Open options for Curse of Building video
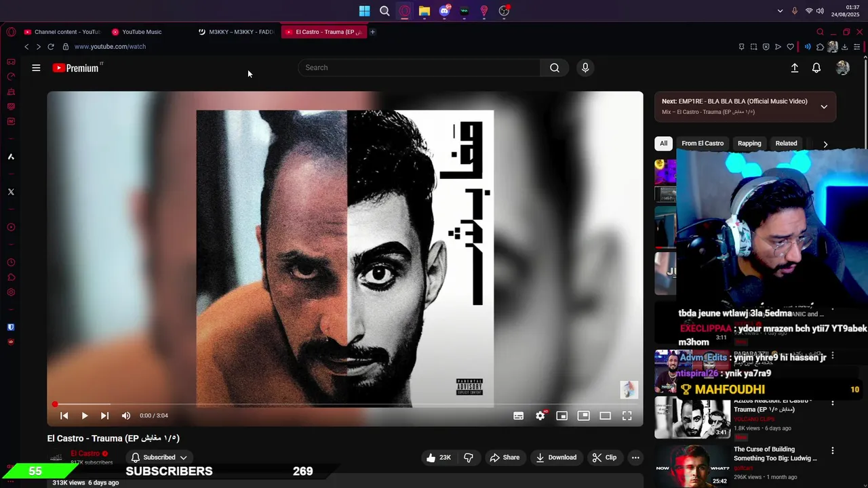 [833, 451]
